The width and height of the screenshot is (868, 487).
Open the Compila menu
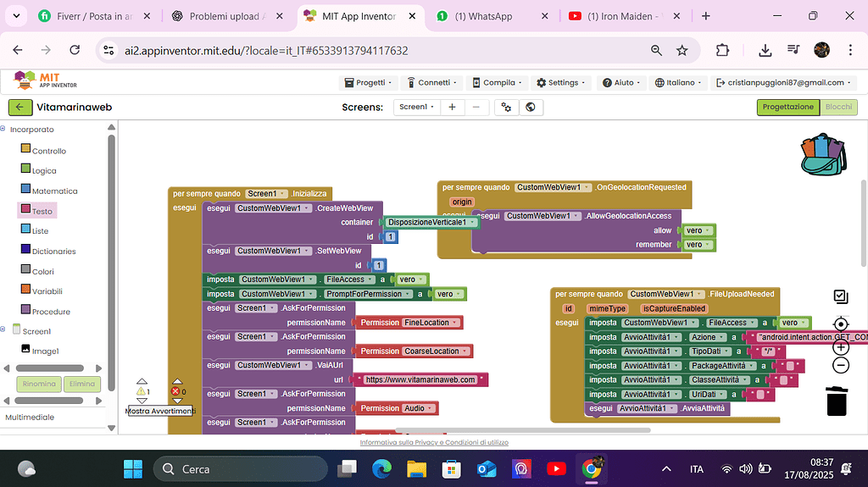497,82
